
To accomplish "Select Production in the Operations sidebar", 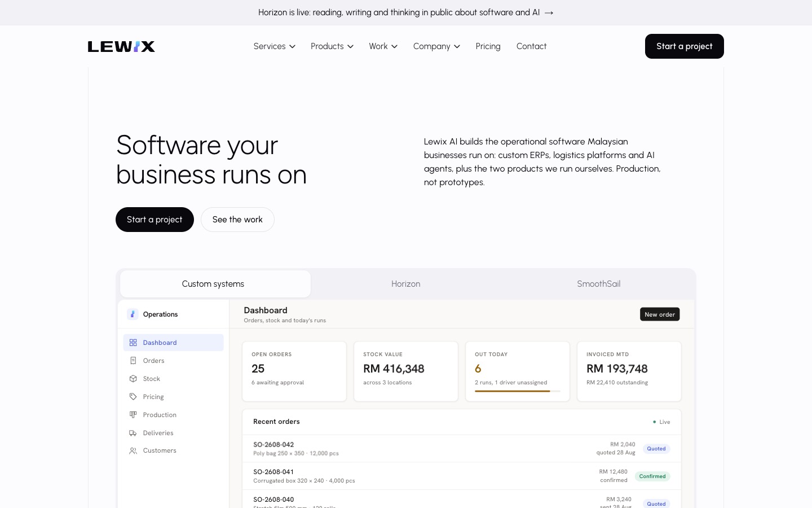I will tap(173, 415).
